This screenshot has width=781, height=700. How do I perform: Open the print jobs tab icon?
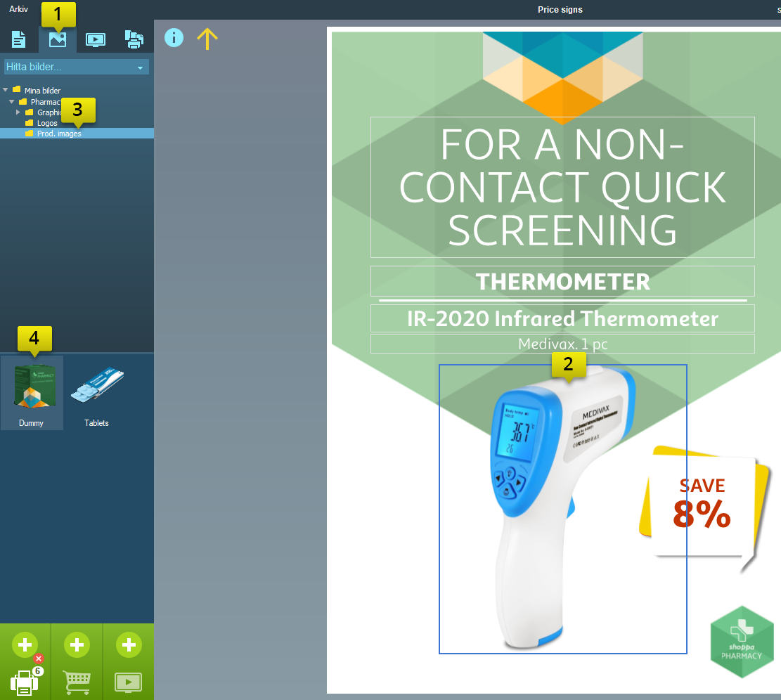coord(134,40)
